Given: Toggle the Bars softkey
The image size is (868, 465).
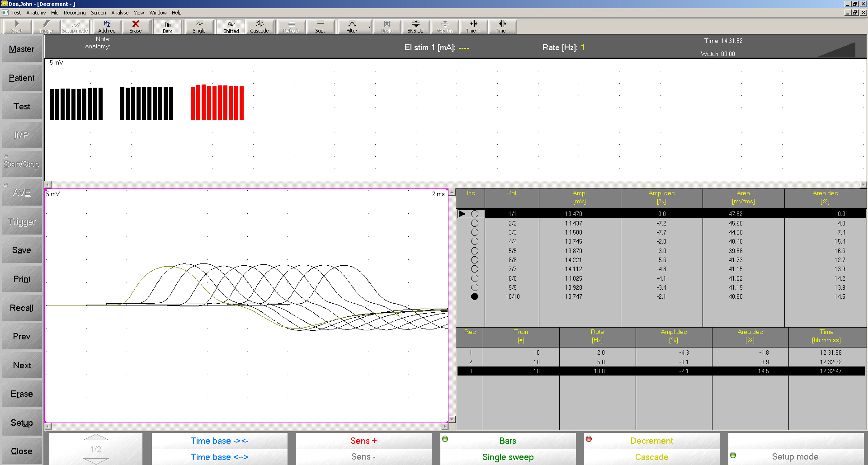Looking at the screenshot, I should (508, 441).
